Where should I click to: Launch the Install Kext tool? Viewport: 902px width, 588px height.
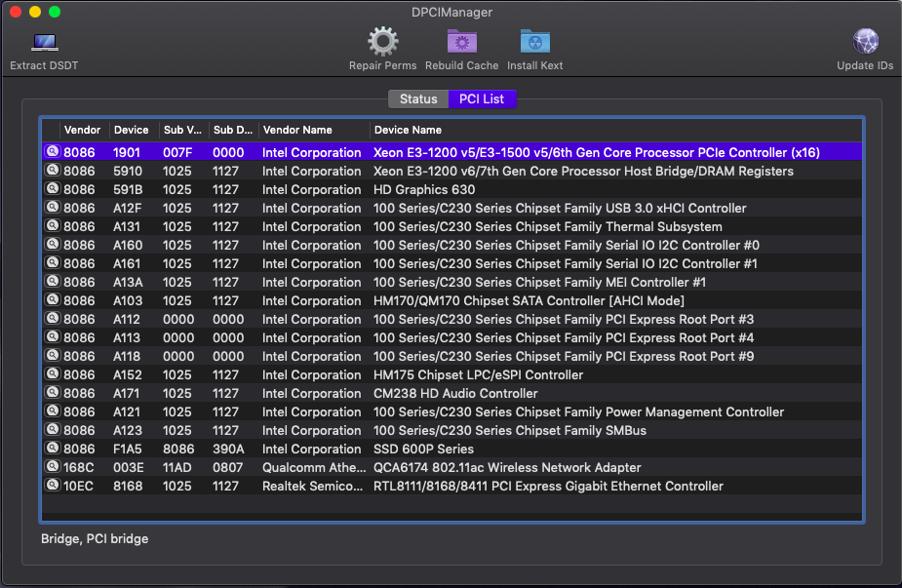point(535,41)
